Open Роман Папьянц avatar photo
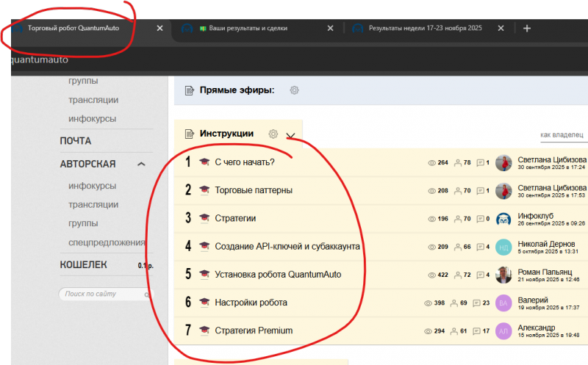588x365 pixels. click(503, 275)
